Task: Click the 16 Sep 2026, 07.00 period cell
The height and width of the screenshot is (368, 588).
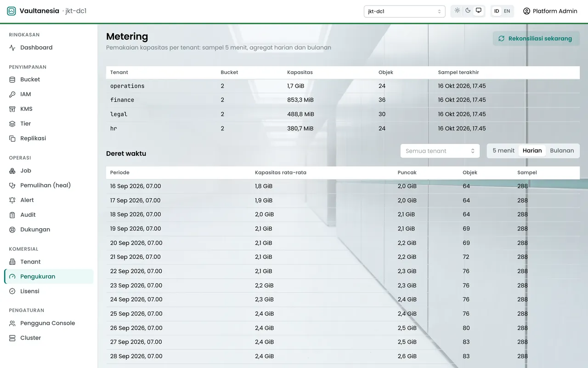Action: (x=136, y=186)
